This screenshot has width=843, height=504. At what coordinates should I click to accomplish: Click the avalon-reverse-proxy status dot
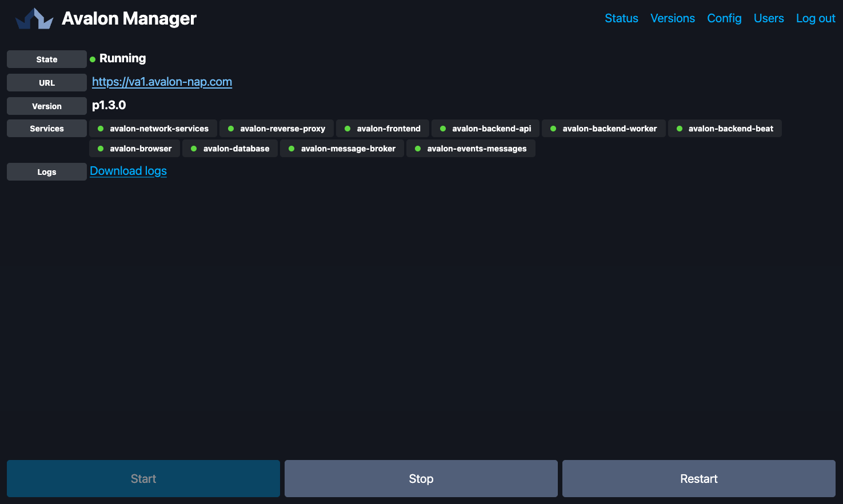(x=231, y=129)
